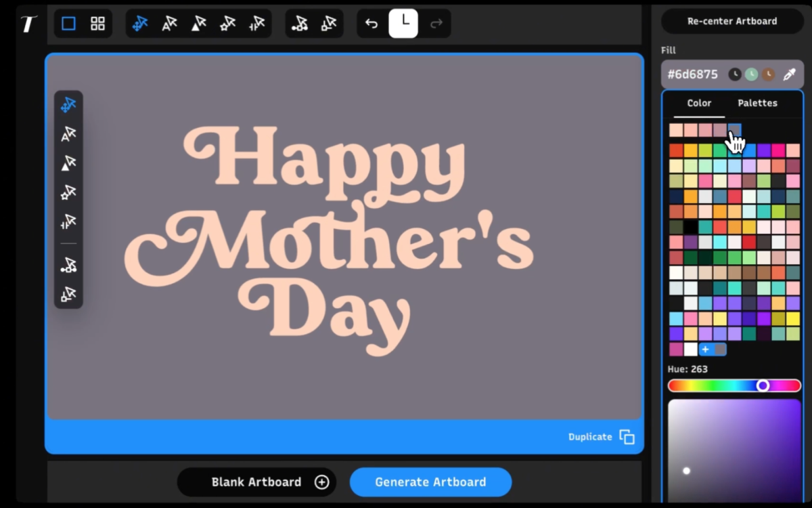Screen dimensions: 812x508
Task: Select the text selection tool in top toolbar
Action: [169, 24]
